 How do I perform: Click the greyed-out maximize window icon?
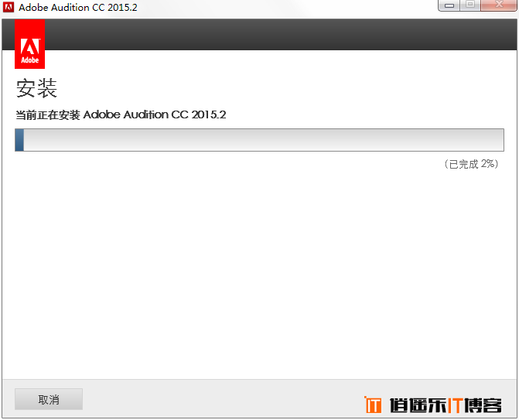point(470,5)
